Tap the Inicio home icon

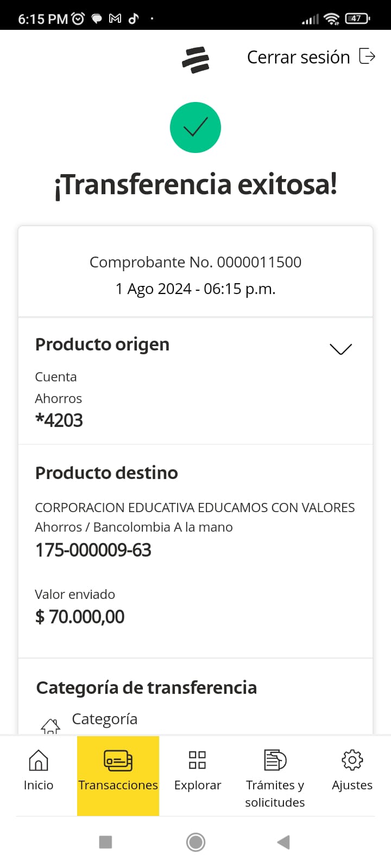pyautogui.click(x=39, y=760)
